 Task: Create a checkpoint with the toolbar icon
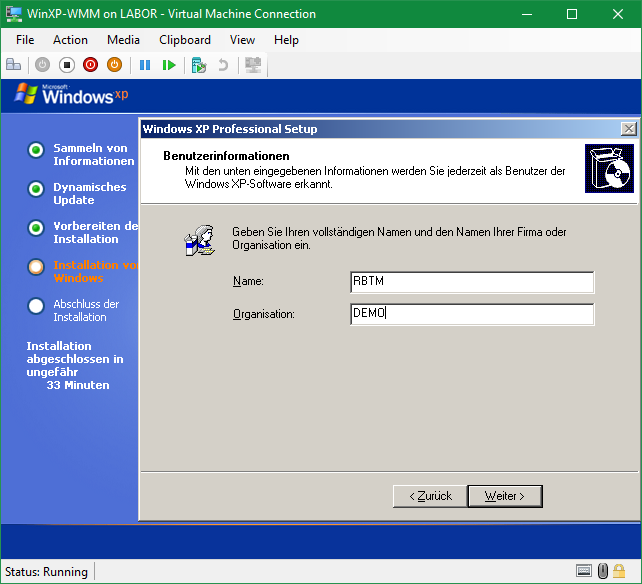click(199, 65)
